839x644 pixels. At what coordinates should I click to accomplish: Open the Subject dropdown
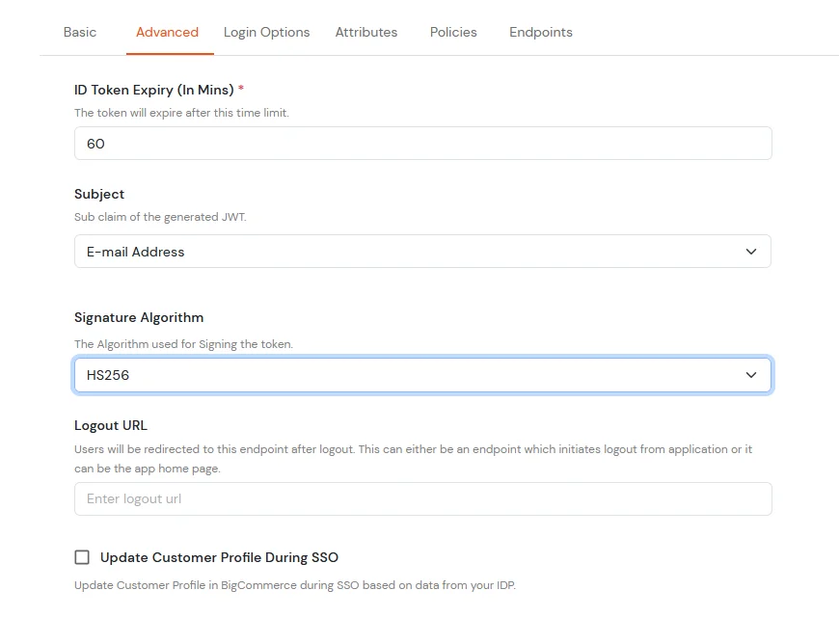(x=422, y=251)
